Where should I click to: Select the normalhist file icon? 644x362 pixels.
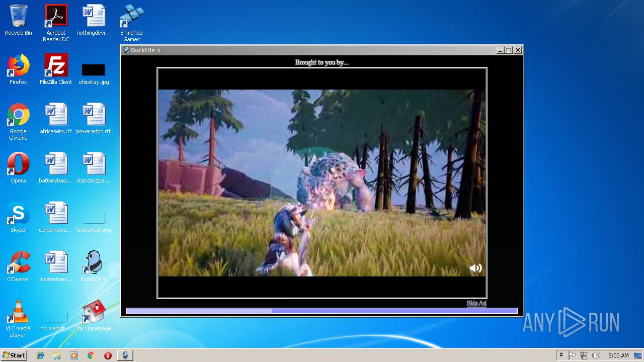(56, 322)
